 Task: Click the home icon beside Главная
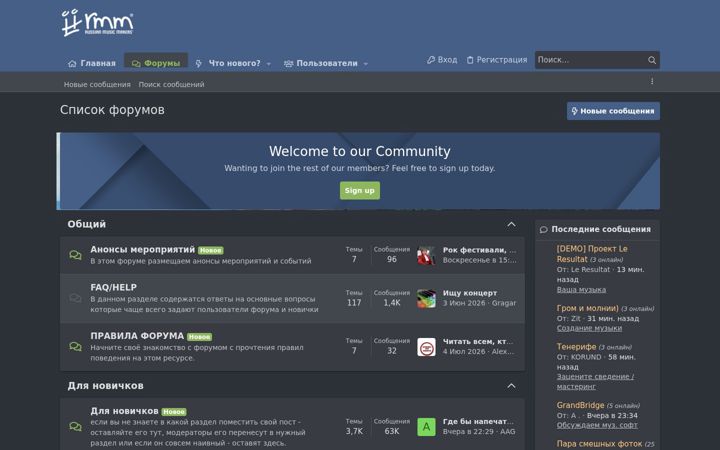coord(72,63)
